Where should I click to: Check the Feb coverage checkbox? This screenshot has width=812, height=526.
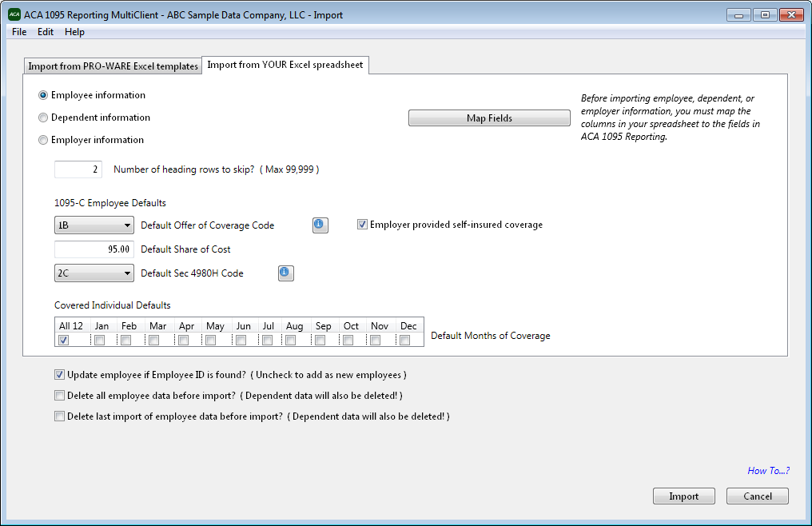click(125, 340)
